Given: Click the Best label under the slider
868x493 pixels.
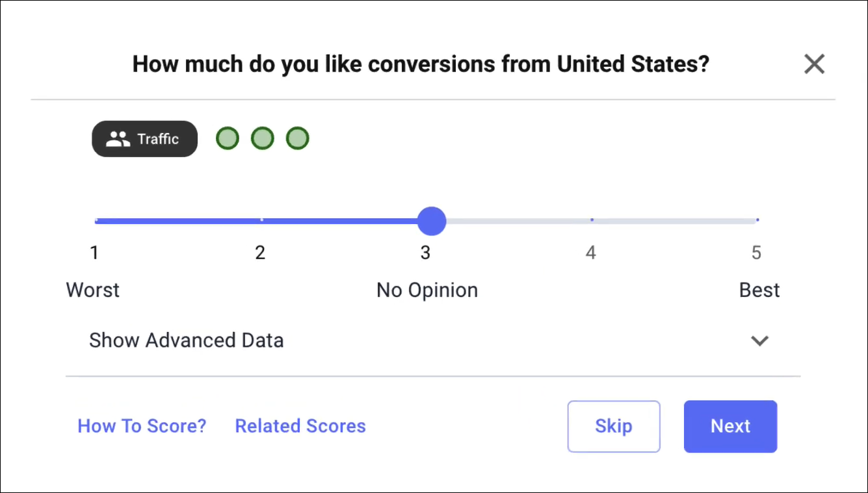Looking at the screenshot, I should (x=759, y=290).
